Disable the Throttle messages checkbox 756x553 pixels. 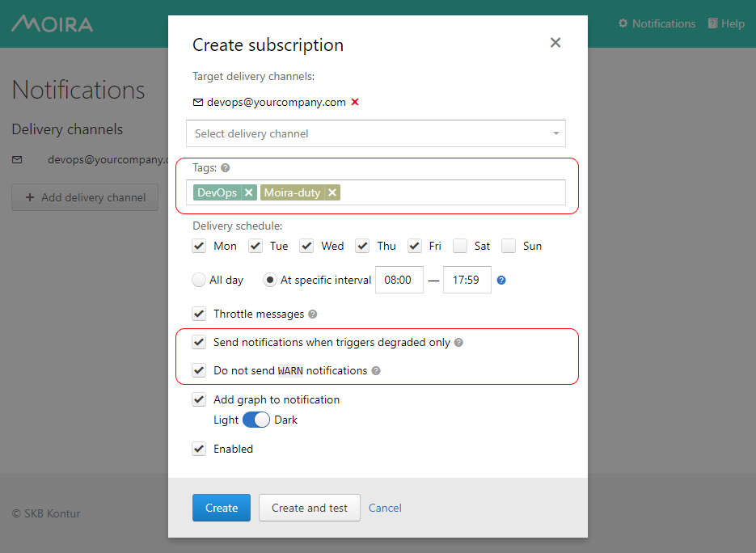click(200, 314)
